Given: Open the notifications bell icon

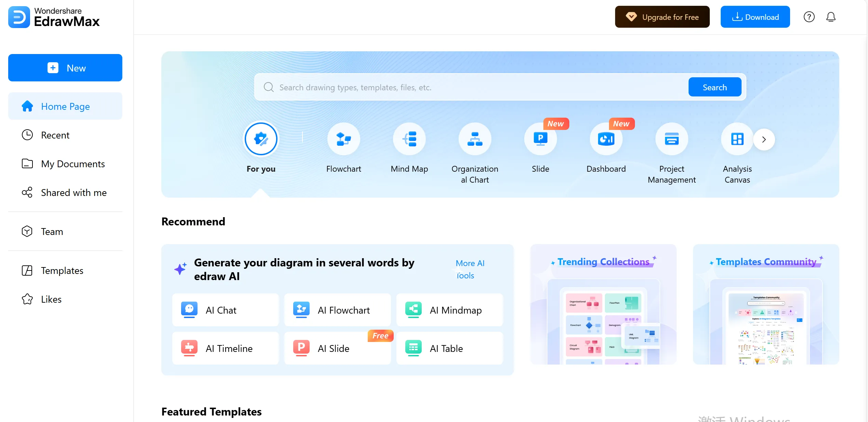Looking at the screenshot, I should pyautogui.click(x=831, y=17).
